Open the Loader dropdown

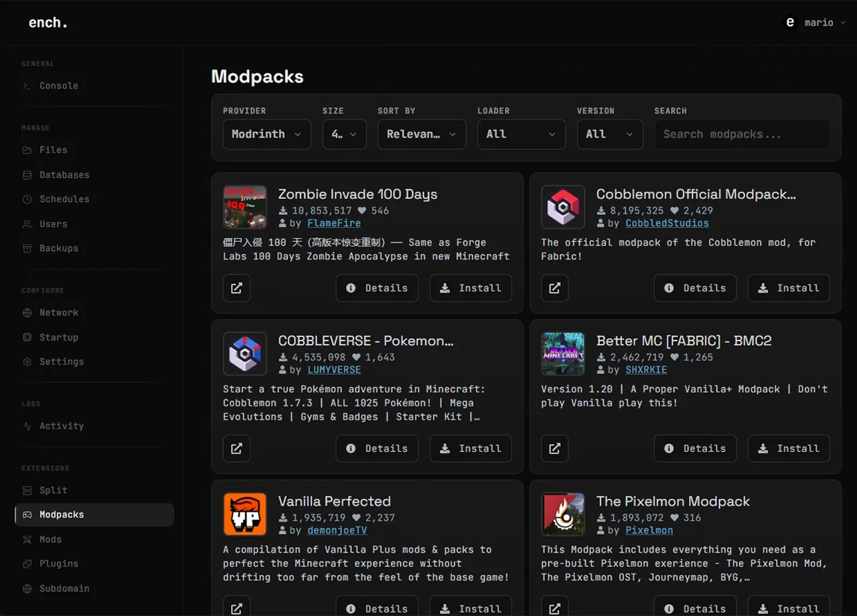pos(522,134)
